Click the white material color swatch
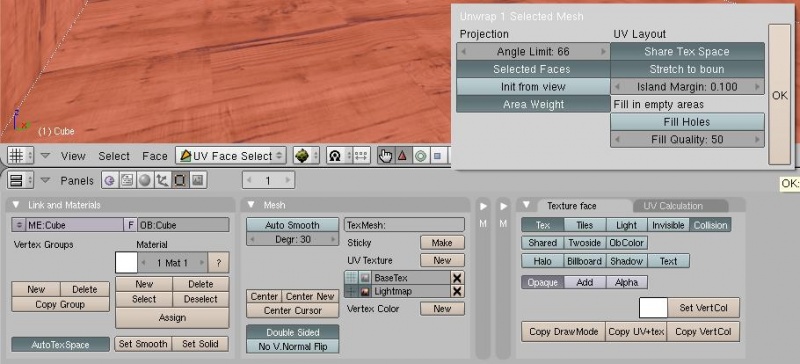 click(x=127, y=263)
